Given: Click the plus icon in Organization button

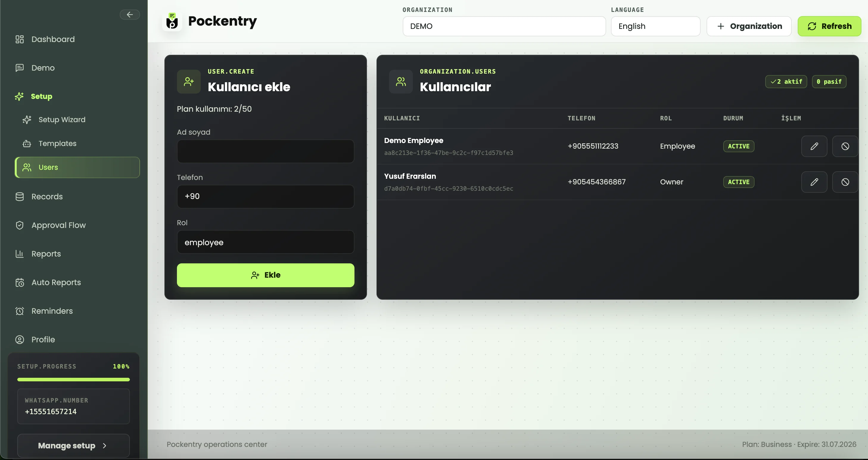Looking at the screenshot, I should [x=721, y=26].
